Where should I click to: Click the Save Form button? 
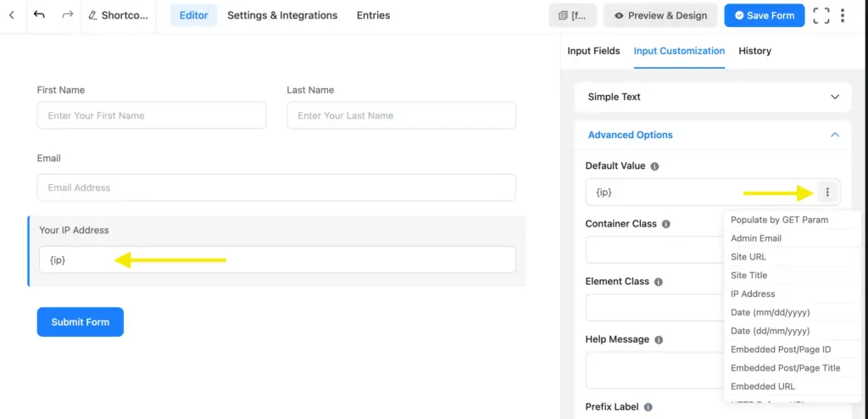coord(765,15)
